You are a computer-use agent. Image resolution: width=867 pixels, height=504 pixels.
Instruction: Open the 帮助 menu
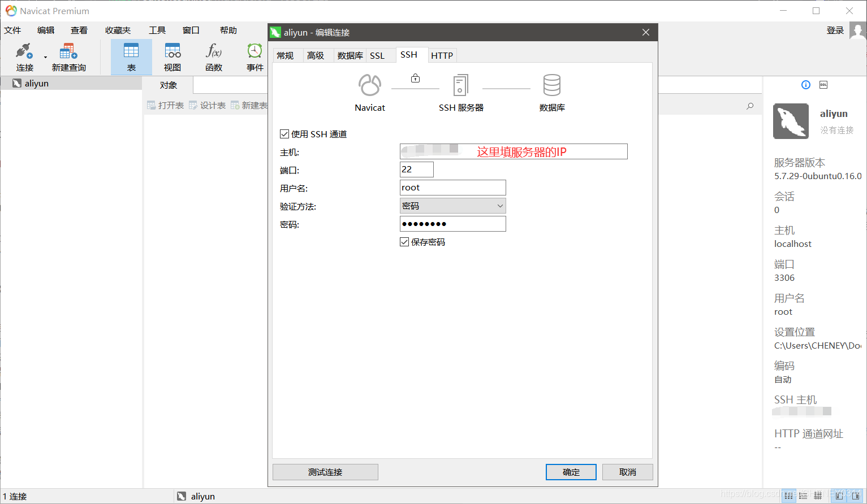point(228,30)
